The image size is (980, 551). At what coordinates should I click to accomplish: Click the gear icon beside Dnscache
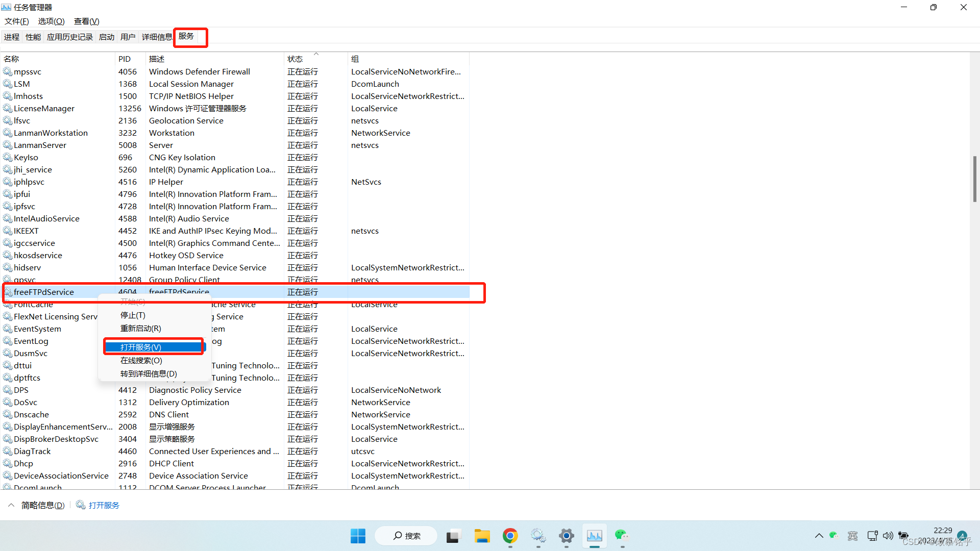(x=8, y=415)
